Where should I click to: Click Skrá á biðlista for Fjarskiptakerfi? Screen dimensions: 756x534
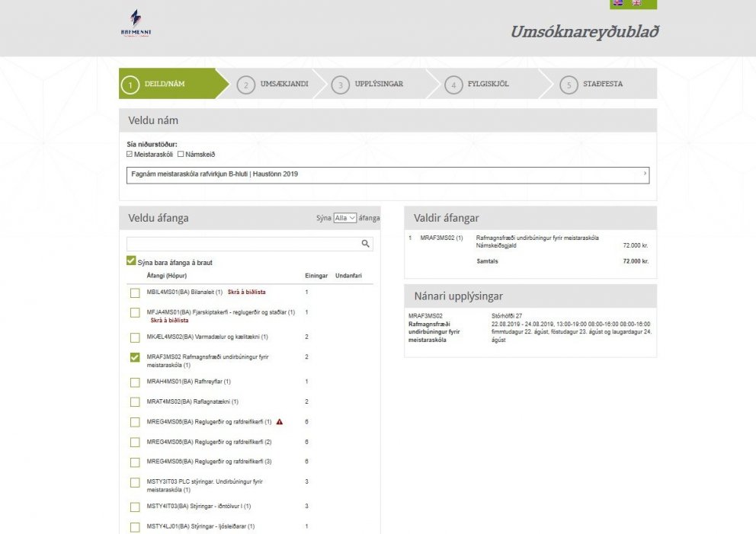(x=169, y=321)
